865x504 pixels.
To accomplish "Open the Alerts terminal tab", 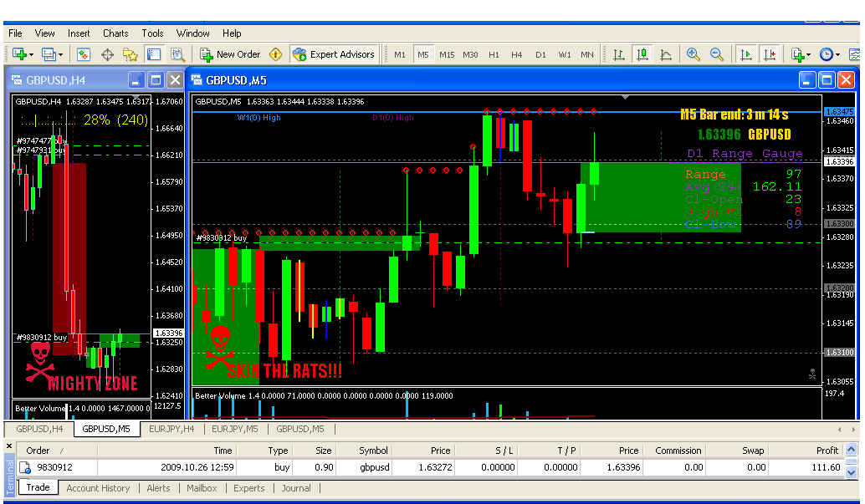I will click(158, 488).
